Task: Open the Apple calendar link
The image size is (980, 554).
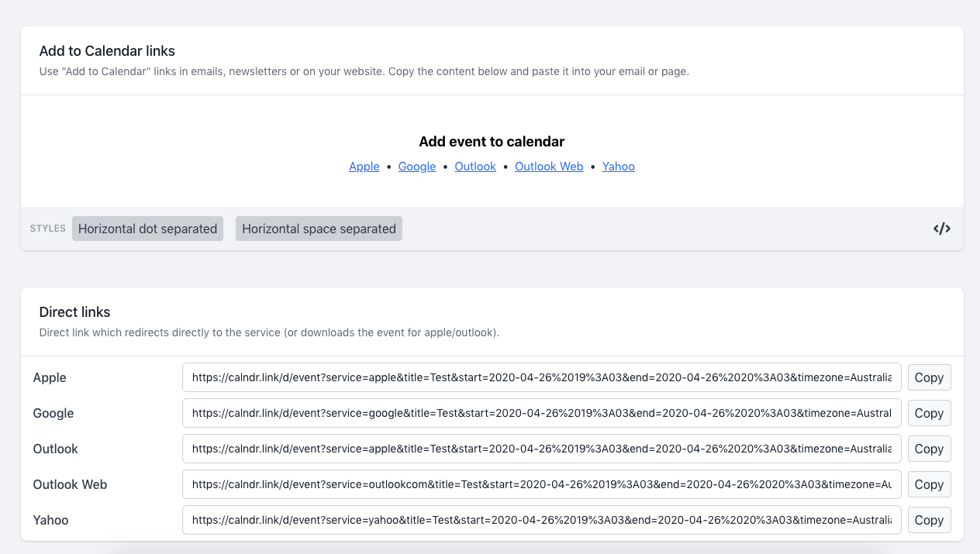Action: click(364, 167)
